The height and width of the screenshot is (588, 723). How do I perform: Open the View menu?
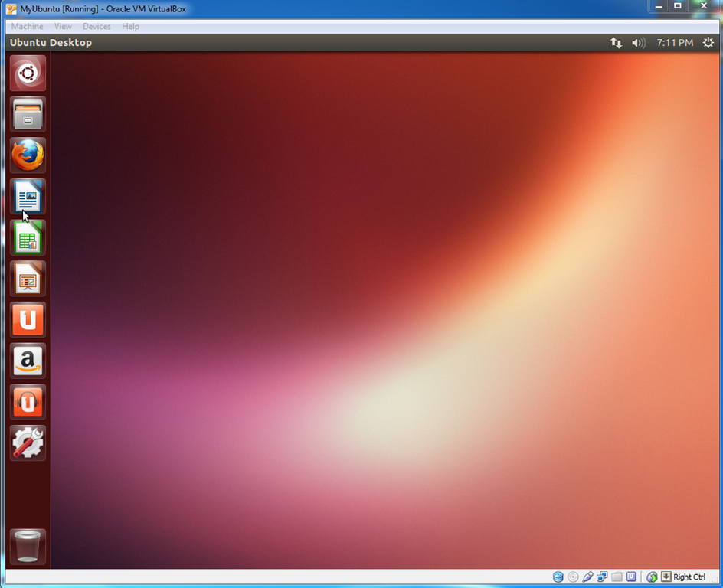click(63, 26)
